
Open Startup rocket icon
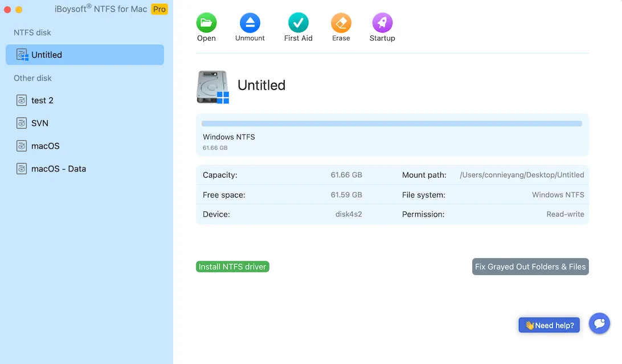pos(382,23)
